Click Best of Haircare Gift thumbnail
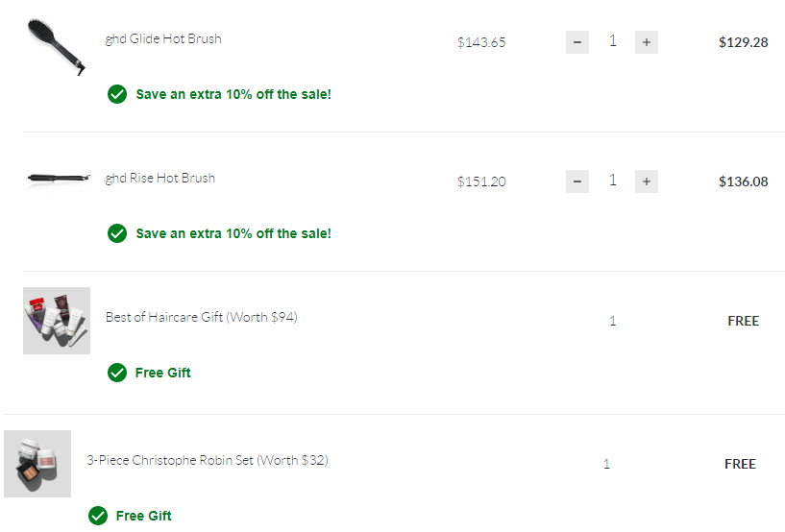The width and height of the screenshot is (785, 532). 57,321
